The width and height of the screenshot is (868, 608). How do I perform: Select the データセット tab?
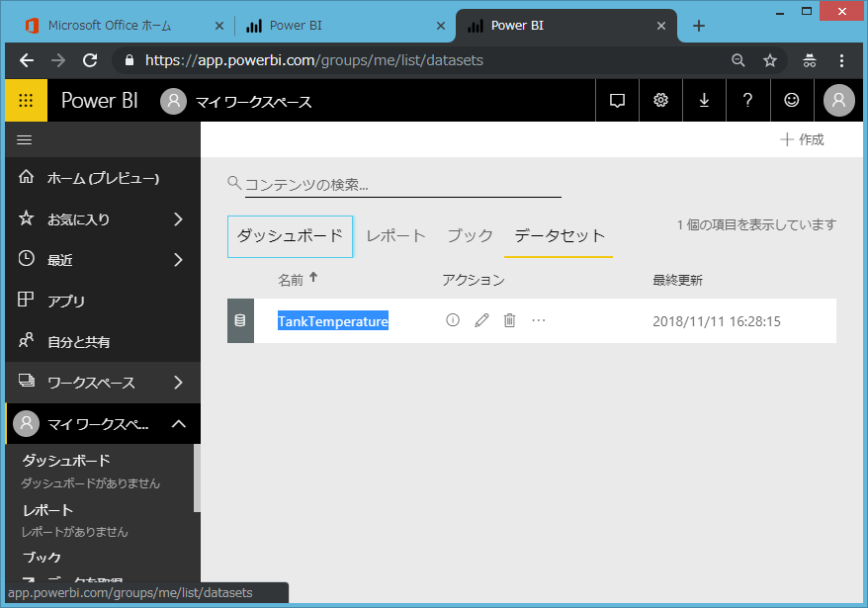pos(560,236)
